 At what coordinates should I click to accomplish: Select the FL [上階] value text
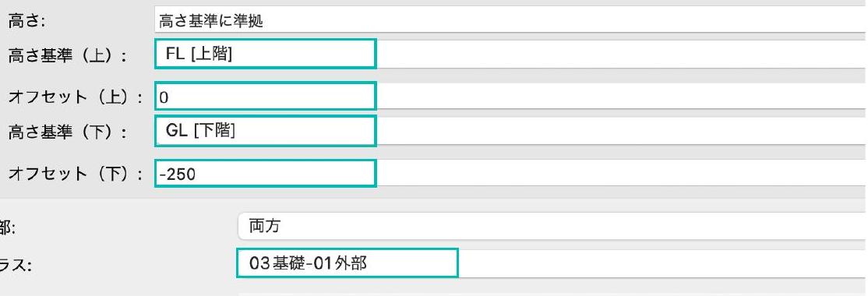coord(199,55)
